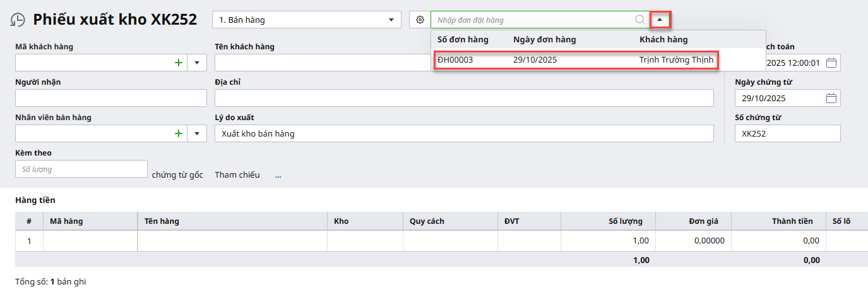
Task: Add new sales employee with plus icon
Action: [179, 133]
